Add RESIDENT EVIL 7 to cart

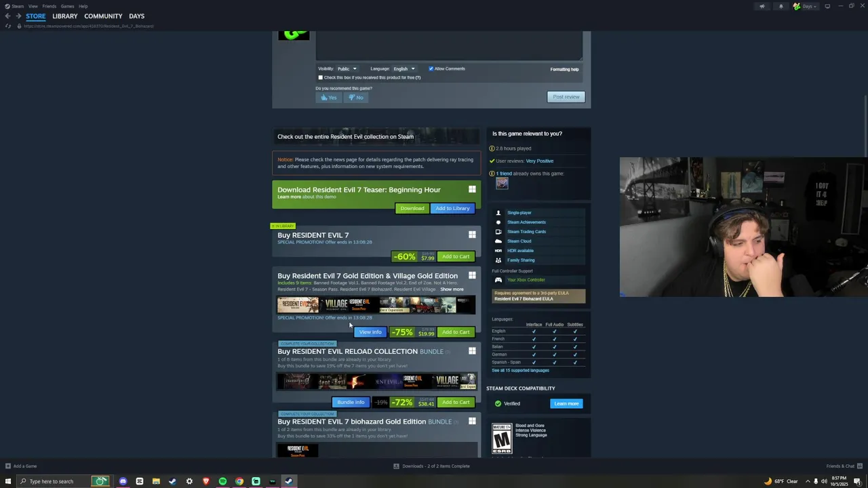coord(456,257)
